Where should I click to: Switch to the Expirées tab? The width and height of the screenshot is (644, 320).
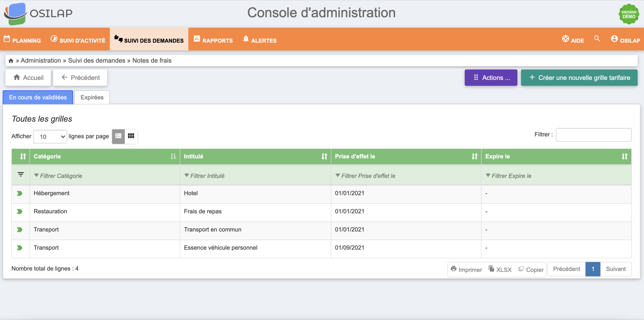(x=92, y=97)
